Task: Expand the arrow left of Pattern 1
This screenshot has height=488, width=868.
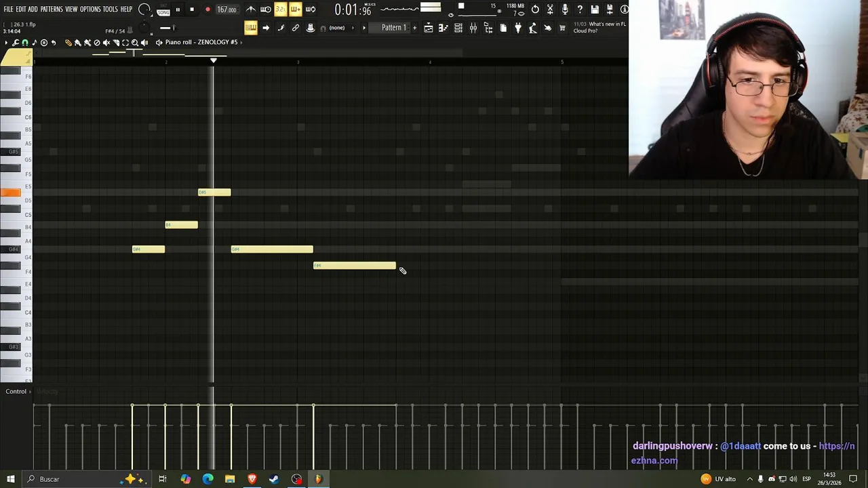Action: pos(364,28)
